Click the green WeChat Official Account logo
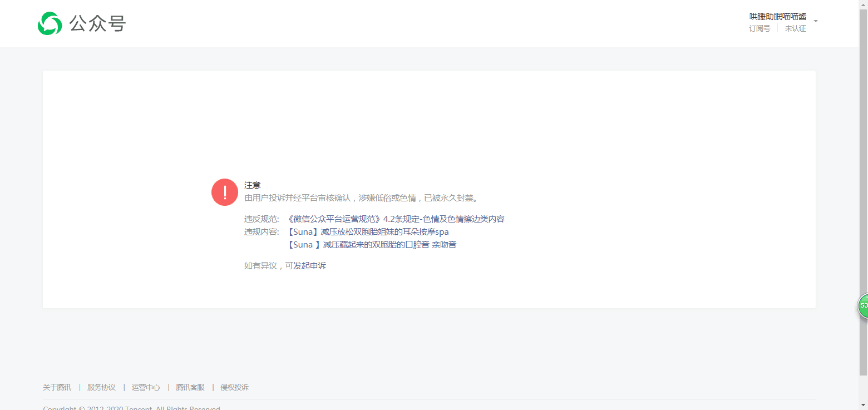Image resolution: width=868 pixels, height=410 pixels. click(50, 23)
